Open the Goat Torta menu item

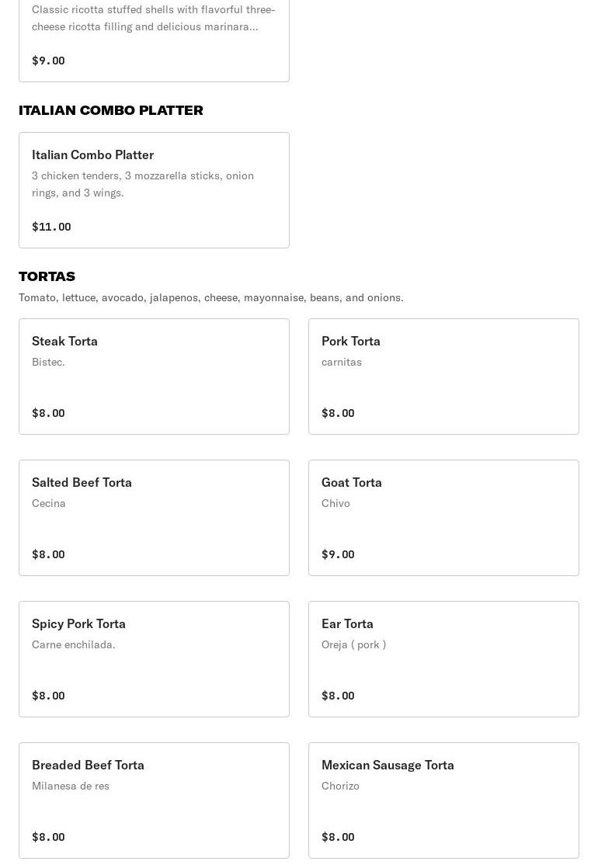(443, 518)
